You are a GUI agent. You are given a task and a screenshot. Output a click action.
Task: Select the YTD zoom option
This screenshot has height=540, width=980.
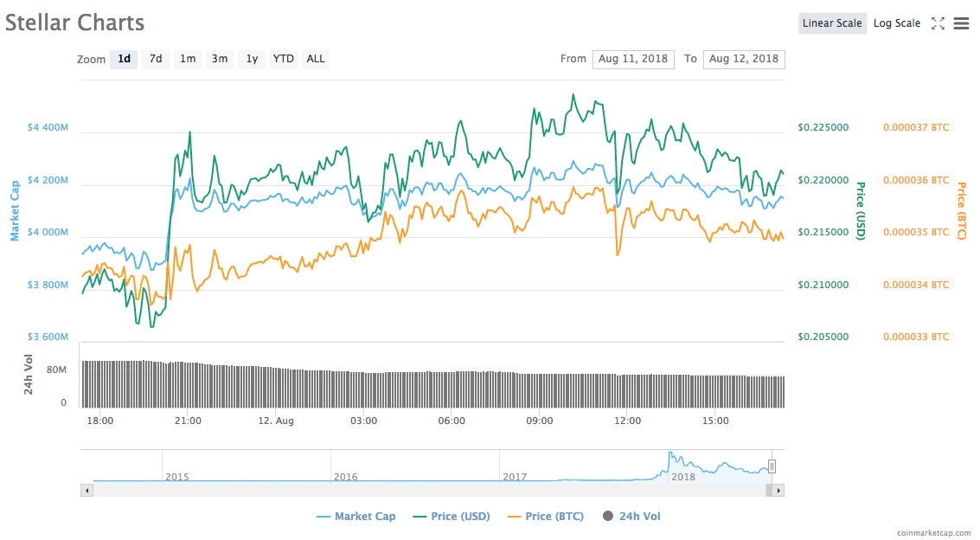point(283,59)
